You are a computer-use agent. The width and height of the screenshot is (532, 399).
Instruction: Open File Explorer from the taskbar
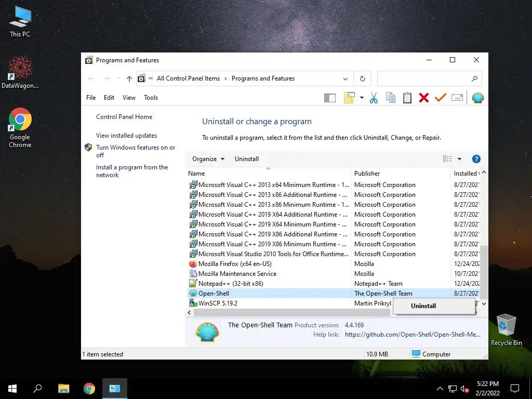[63, 389]
